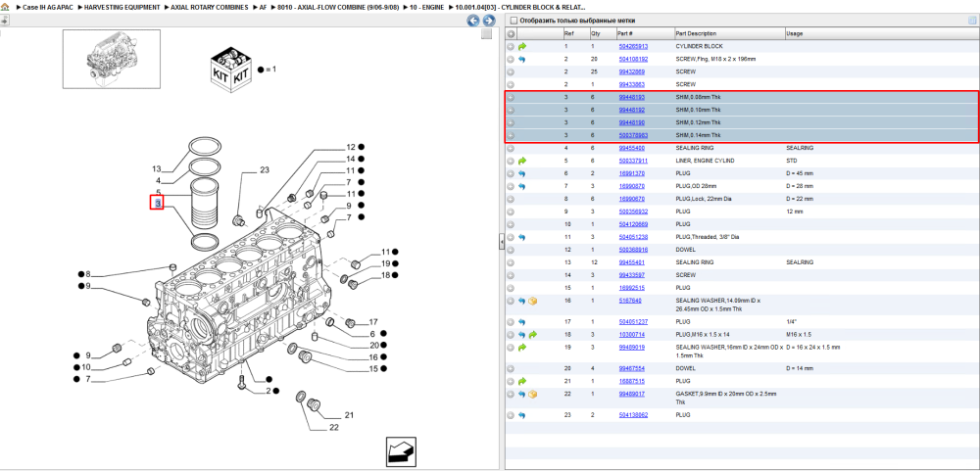Click the KIT box icon
Screen dimensions: 980x471
click(230, 71)
